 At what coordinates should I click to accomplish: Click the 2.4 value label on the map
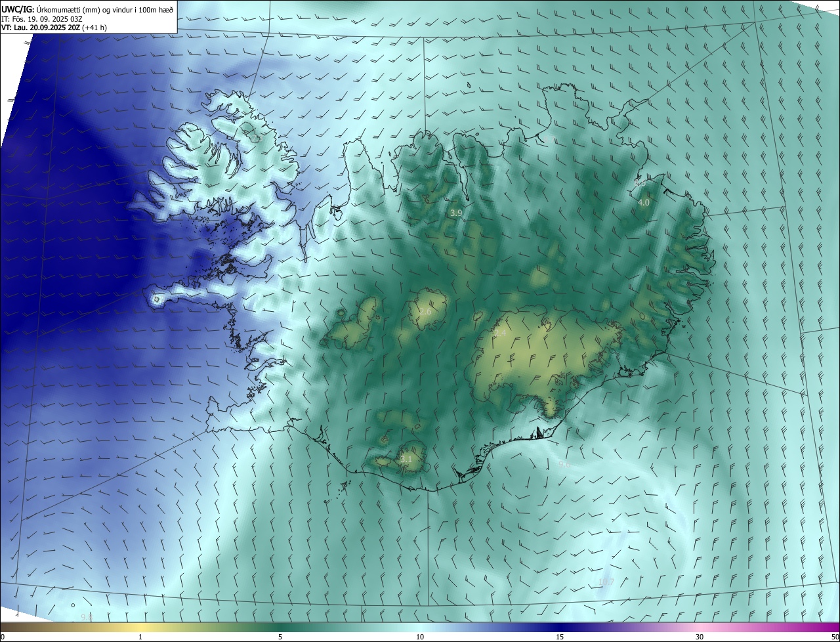pyautogui.click(x=500, y=333)
